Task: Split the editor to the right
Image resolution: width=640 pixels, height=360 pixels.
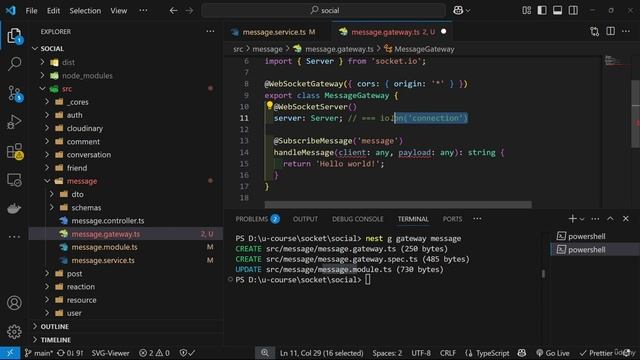Action: 610,31
